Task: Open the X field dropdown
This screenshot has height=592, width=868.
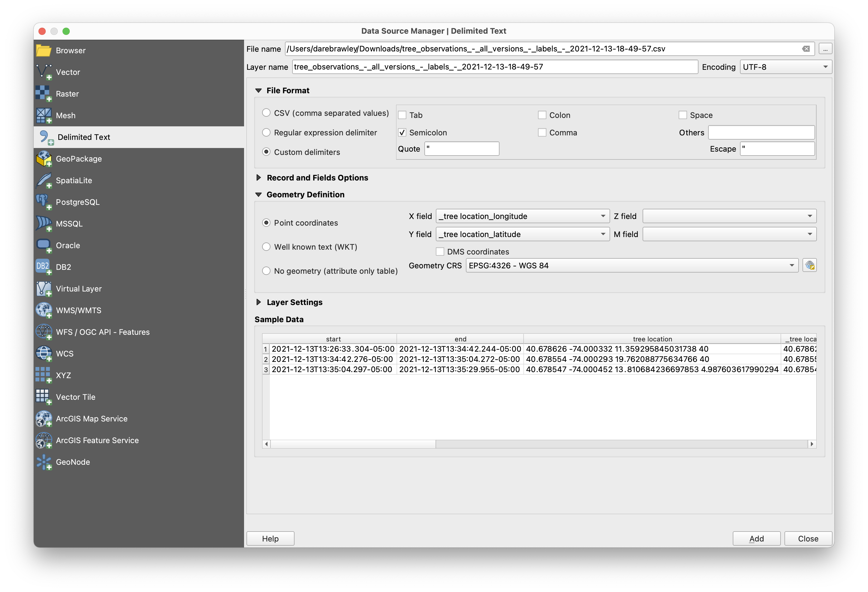Action: click(522, 216)
